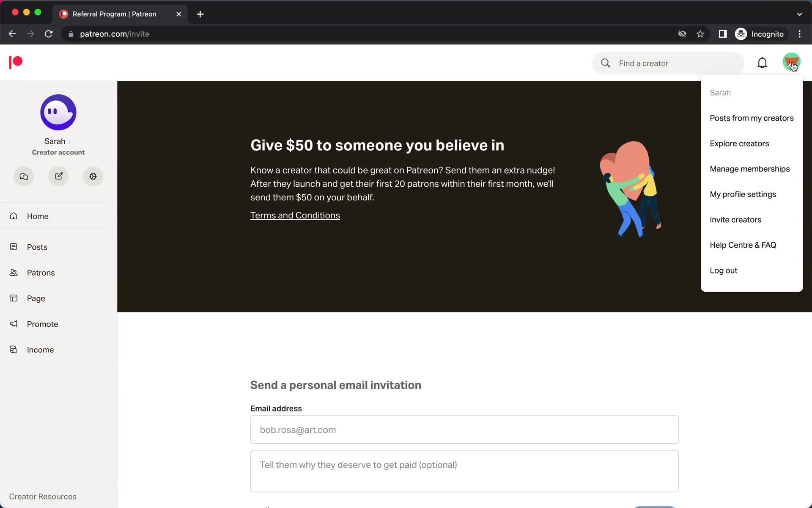This screenshot has width=812, height=508.
Task: Click the Invite creators menu item
Action: [x=735, y=219]
